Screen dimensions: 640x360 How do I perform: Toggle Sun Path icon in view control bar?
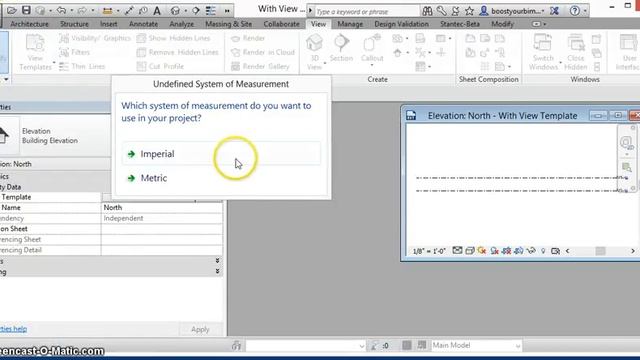click(x=482, y=251)
